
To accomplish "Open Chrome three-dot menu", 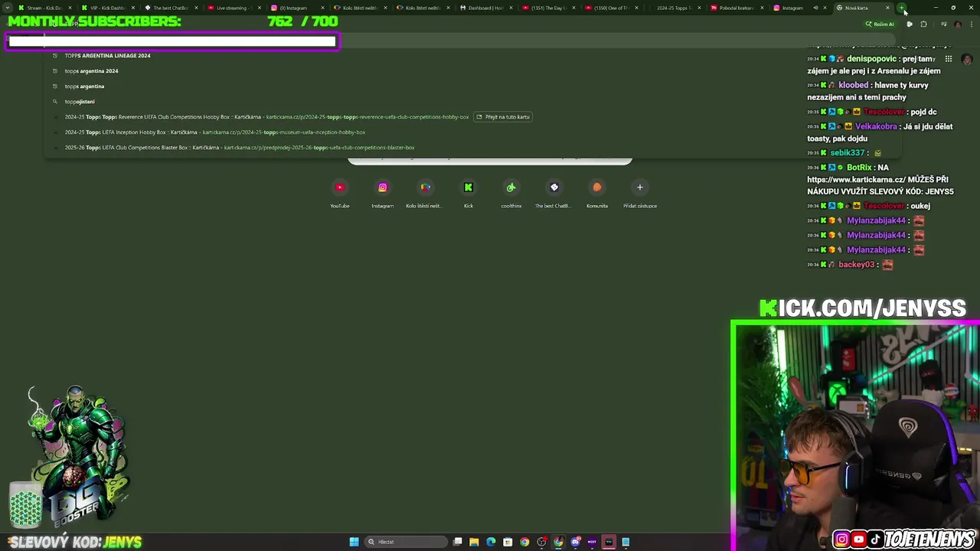I will [972, 24].
